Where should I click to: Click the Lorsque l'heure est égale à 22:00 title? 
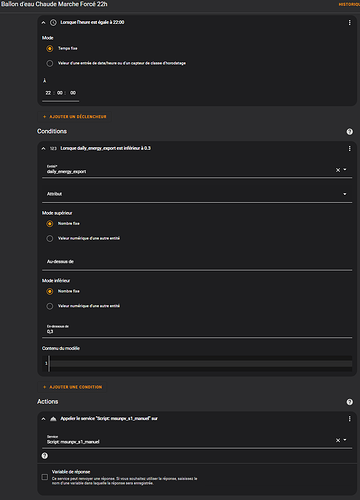pos(92,22)
